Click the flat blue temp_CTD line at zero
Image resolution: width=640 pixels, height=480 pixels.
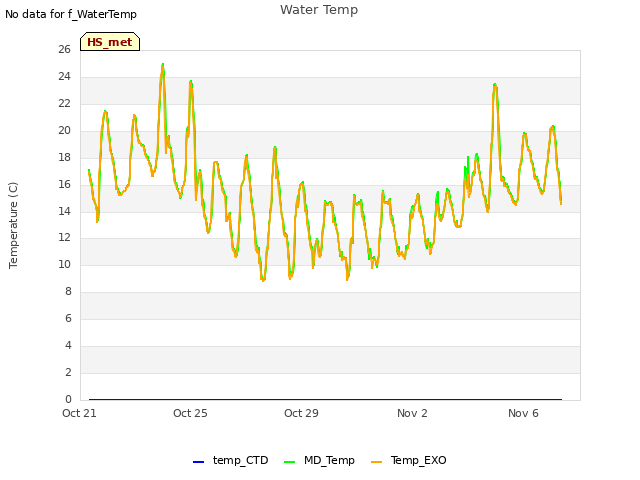[325, 399]
